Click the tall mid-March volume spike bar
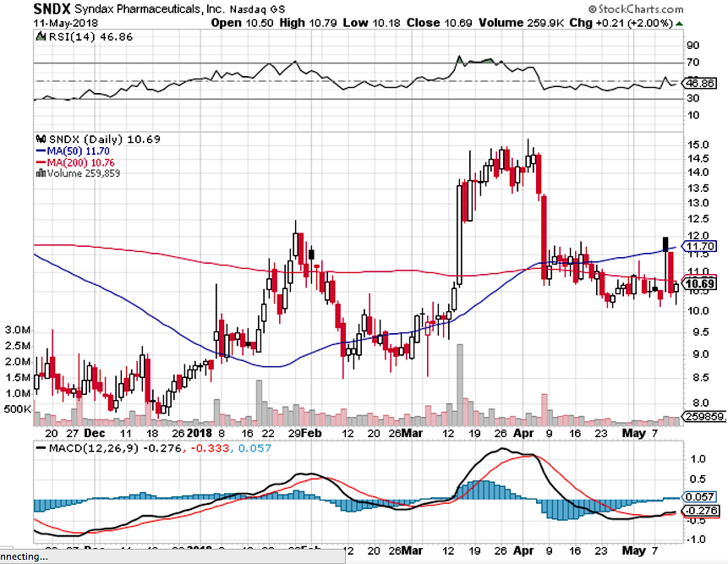Image resolution: width=728 pixels, height=564 pixels. coord(460,385)
